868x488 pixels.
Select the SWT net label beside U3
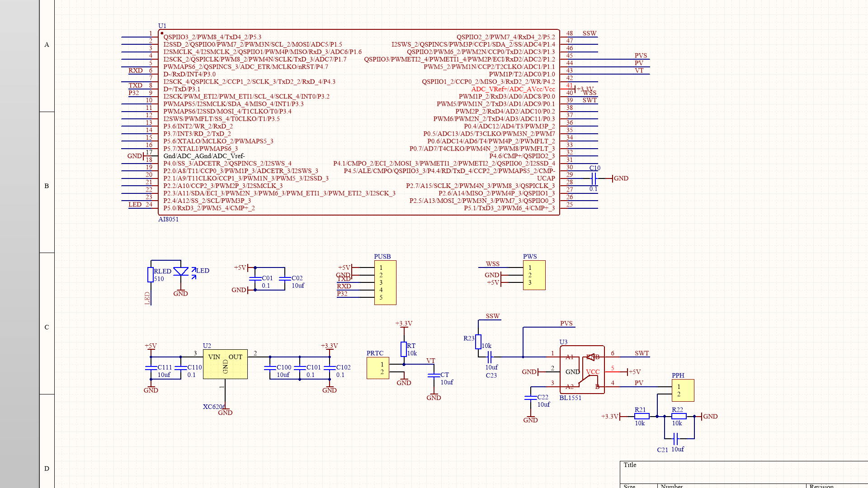pos(642,353)
